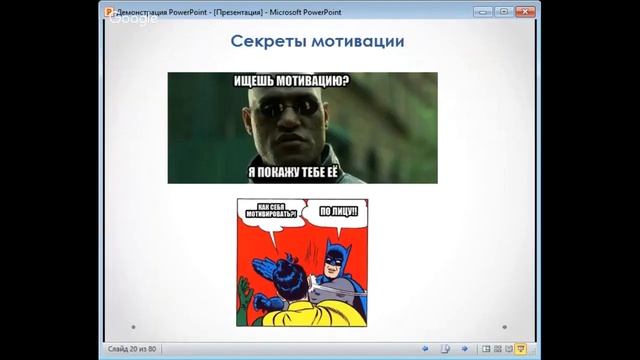The image size is (640, 360).
Task: Click the slide title 'Секреты мотивации'
Action: (x=318, y=41)
